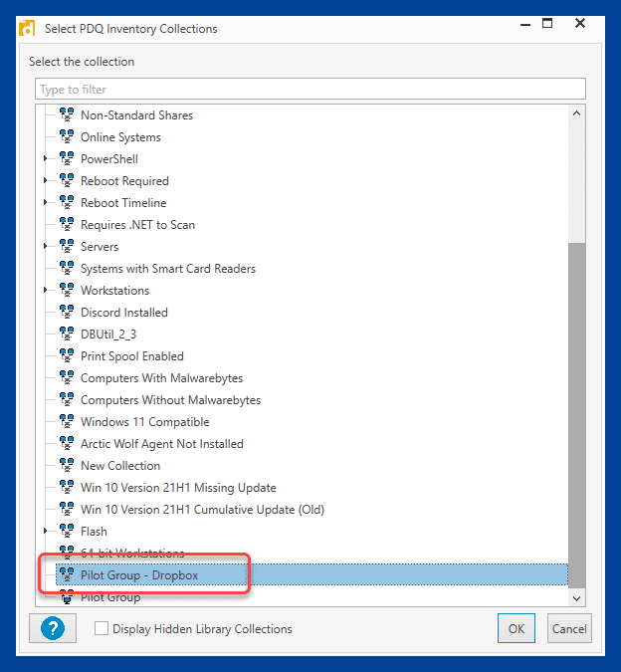Click the scrollbar up arrow

pyautogui.click(x=577, y=113)
